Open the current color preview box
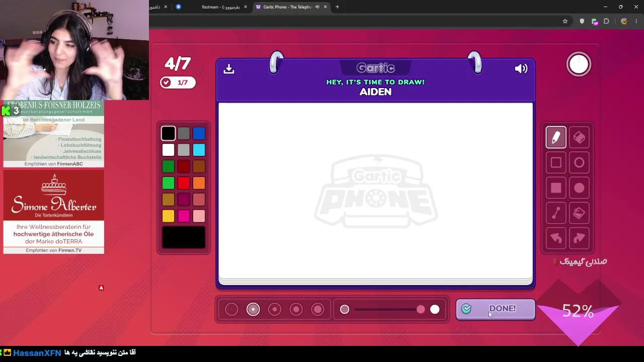644x362 pixels. pos(184,237)
